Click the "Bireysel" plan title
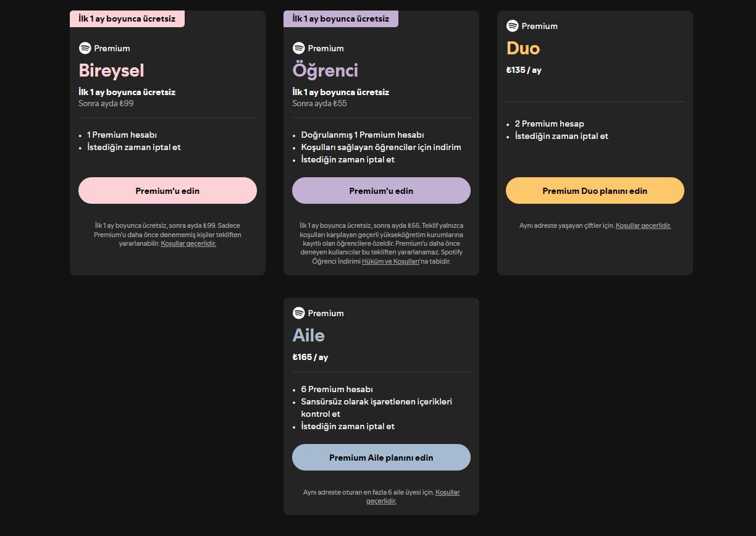Viewport: 756px width, 536px height. (111, 70)
